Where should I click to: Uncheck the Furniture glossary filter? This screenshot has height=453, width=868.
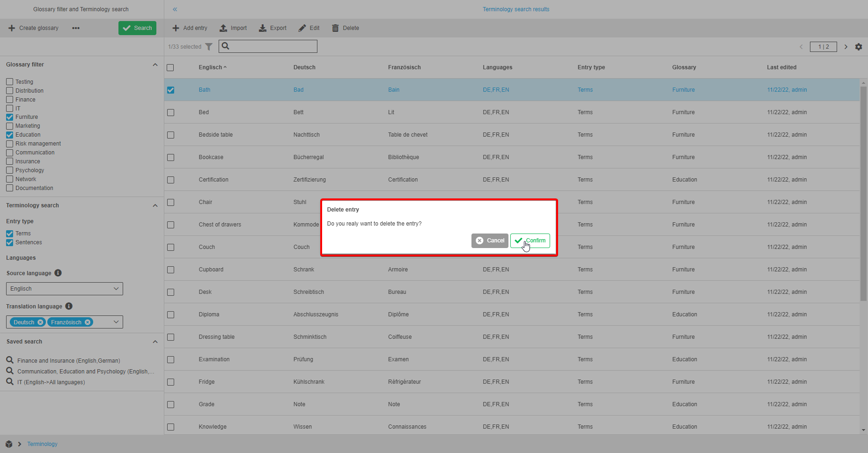10,117
